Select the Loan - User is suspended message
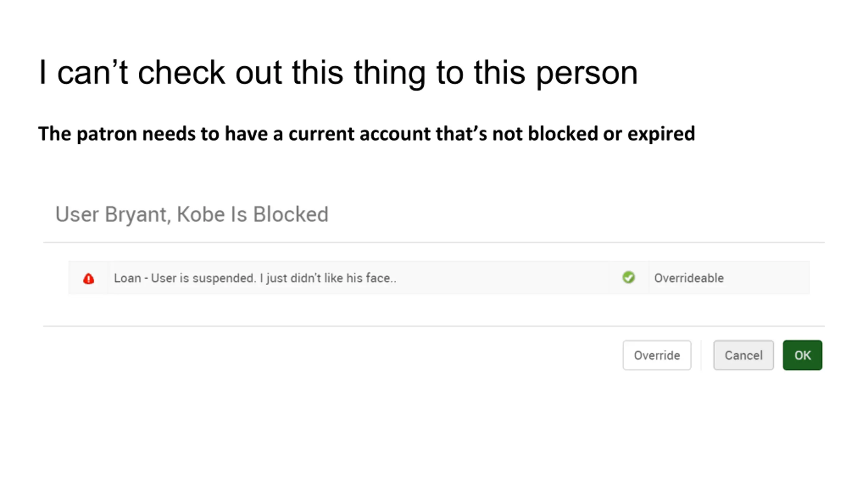The width and height of the screenshot is (868, 488). click(x=255, y=278)
